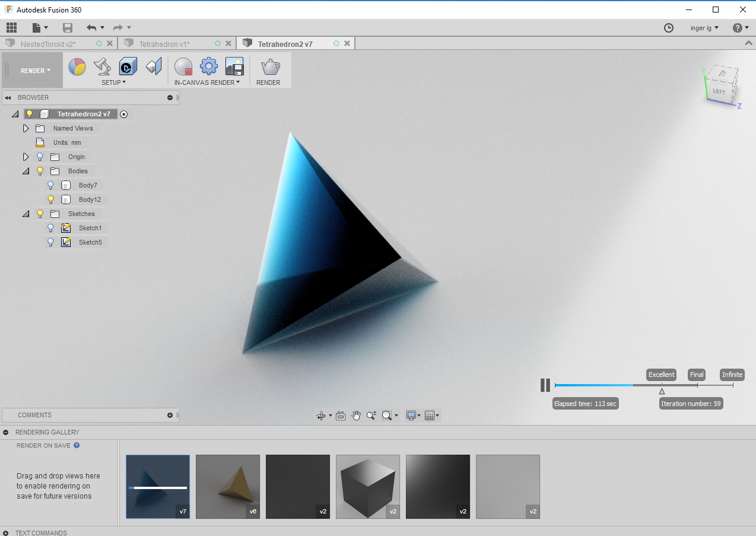
Task: Switch to Tetrahedron v1 tab
Action: coord(164,44)
